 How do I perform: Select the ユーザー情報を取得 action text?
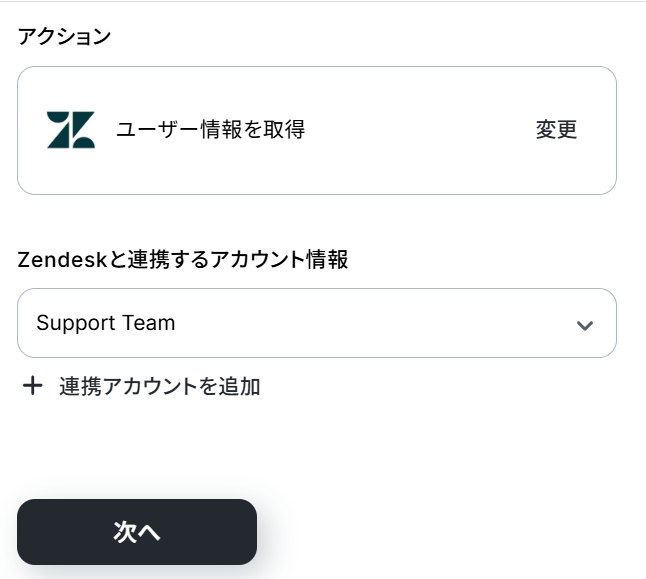[x=210, y=130]
